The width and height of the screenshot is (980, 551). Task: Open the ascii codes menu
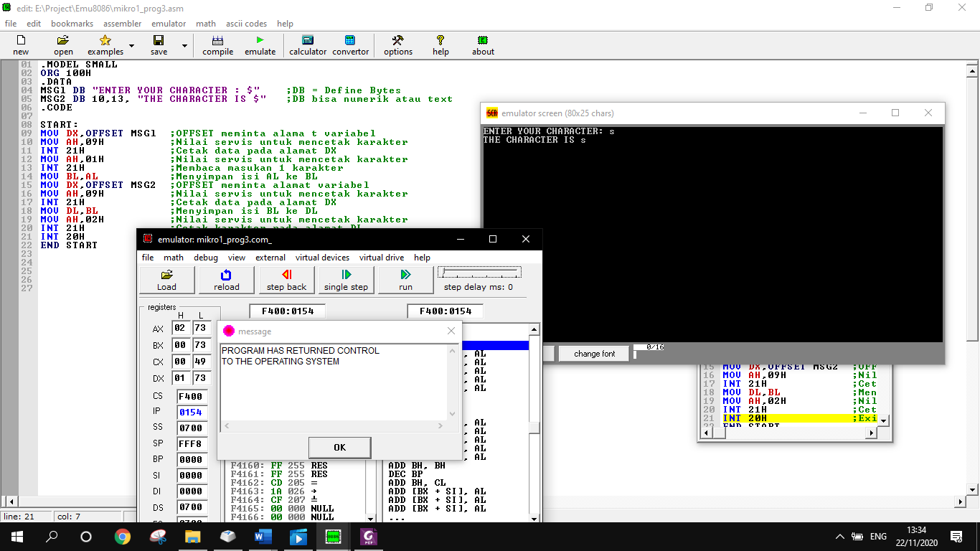point(246,24)
